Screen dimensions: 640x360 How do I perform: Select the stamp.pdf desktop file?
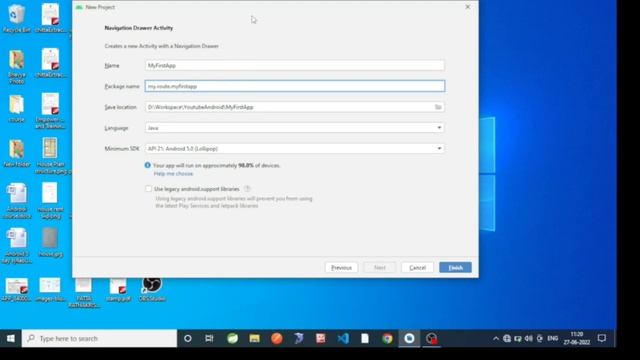(118, 289)
